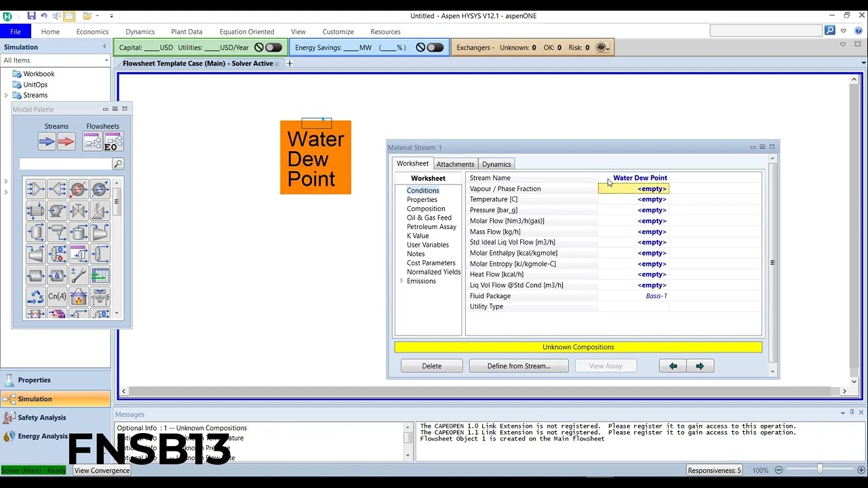Open the Customize Quick Access Toolbar dropdown
Image resolution: width=868 pixels, height=488 pixels.
(x=112, y=16)
